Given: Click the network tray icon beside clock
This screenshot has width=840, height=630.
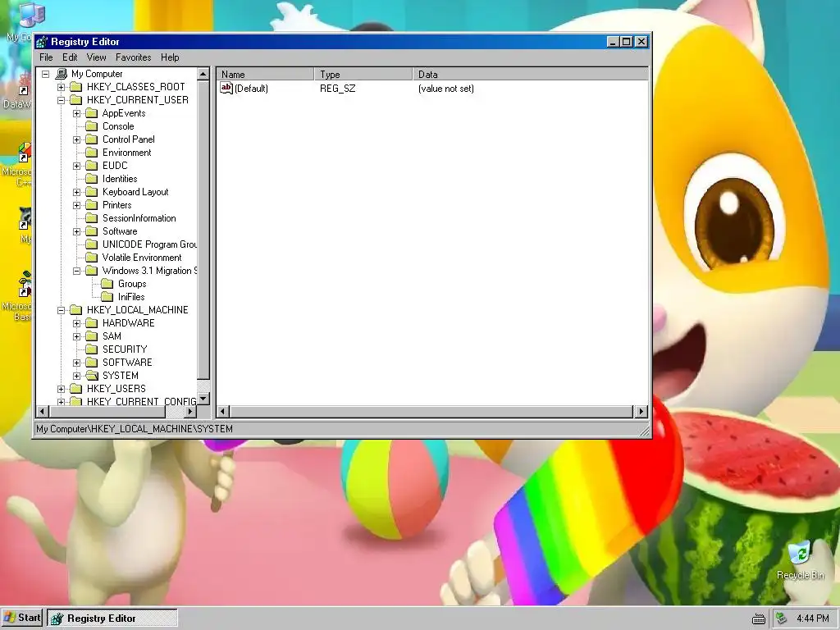Looking at the screenshot, I should coord(782,619).
